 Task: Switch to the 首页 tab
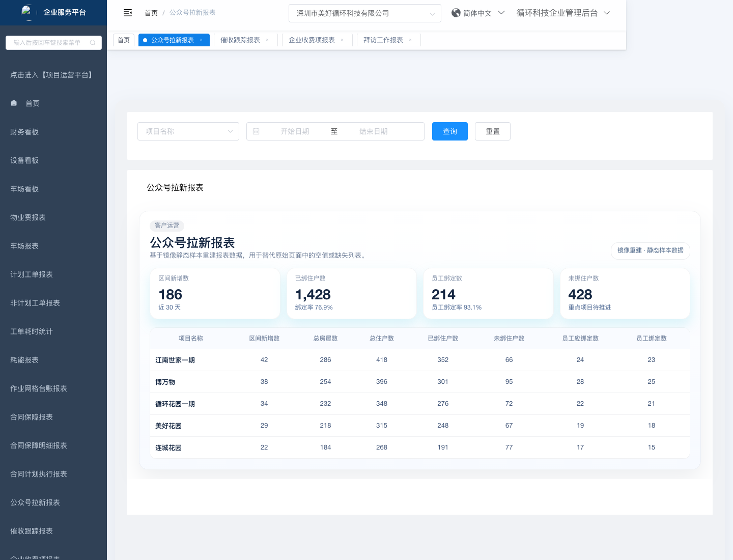point(124,40)
